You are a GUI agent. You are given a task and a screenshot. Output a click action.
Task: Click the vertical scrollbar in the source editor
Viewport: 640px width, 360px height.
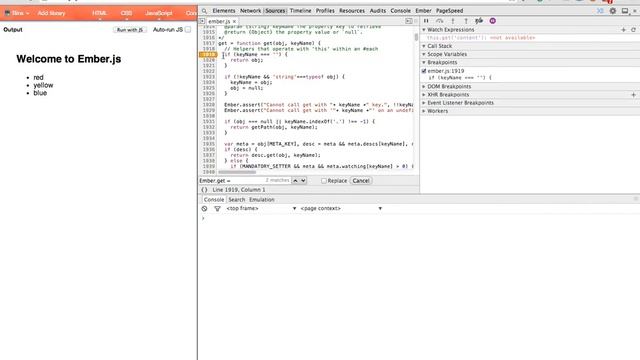(x=416, y=37)
